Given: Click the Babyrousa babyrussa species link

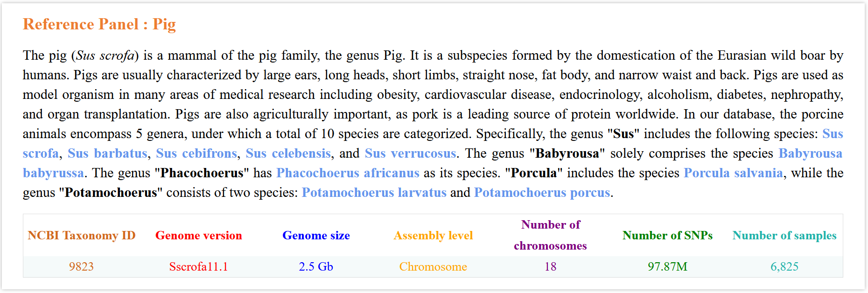Looking at the screenshot, I should coord(810,153).
